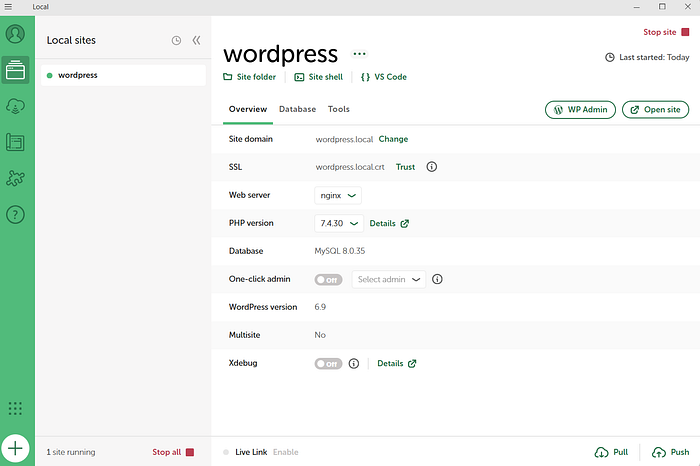
Task: Open the Blueprints sidebar icon
Action: click(x=15, y=142)
